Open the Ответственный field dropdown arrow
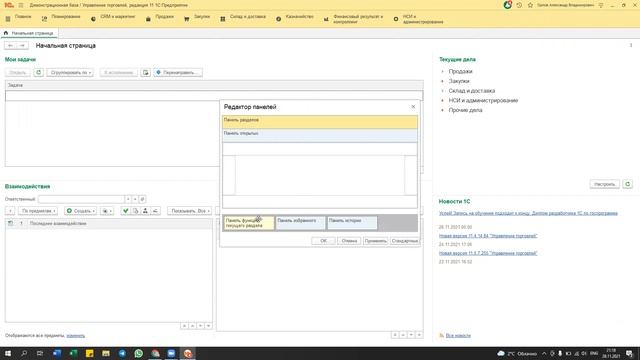The height and width of the screenshot is (360, 640). tap(128, 199)
